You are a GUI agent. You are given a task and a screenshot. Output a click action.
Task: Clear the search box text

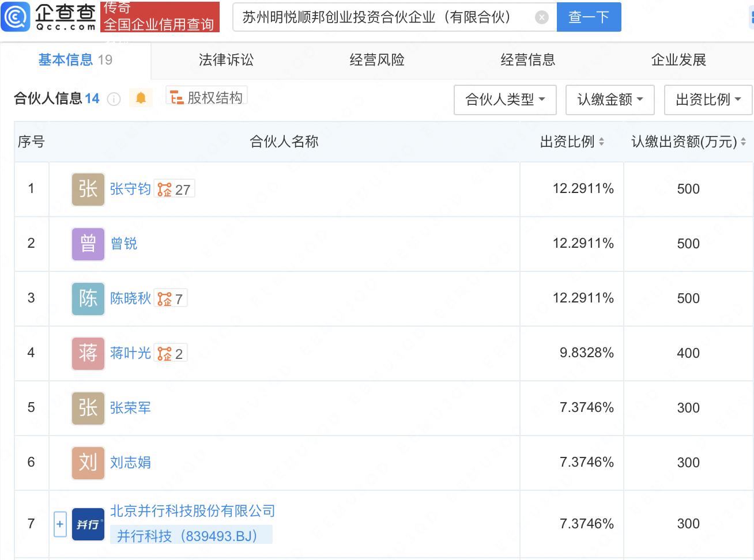pos(541,17)
